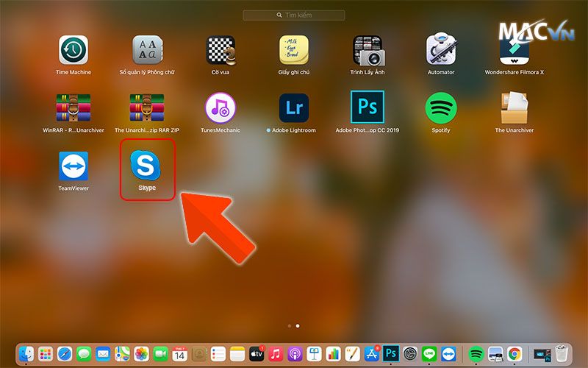This screenshot has height=368, width=588.
Task: Open Adobe Lightroom in Launchpad
Action: click(293, 107)
